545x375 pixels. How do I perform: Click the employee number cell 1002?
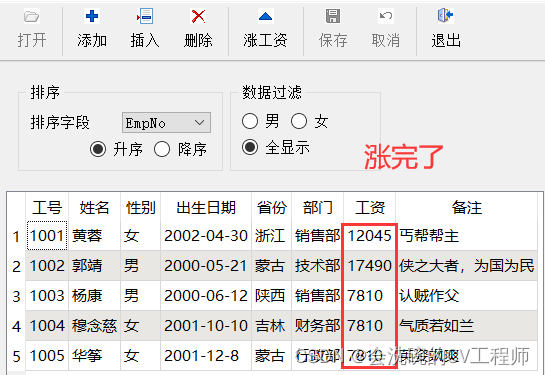point(47,266)
